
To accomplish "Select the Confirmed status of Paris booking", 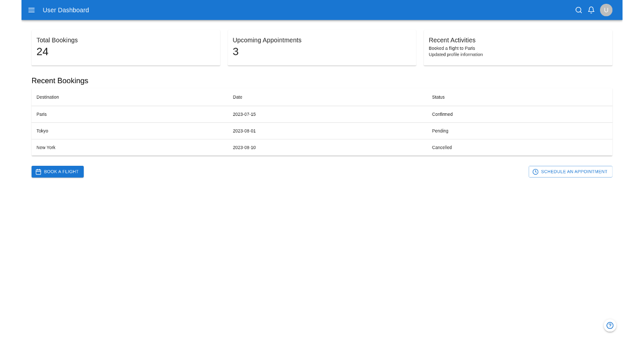I will click(x=442, y=114).
